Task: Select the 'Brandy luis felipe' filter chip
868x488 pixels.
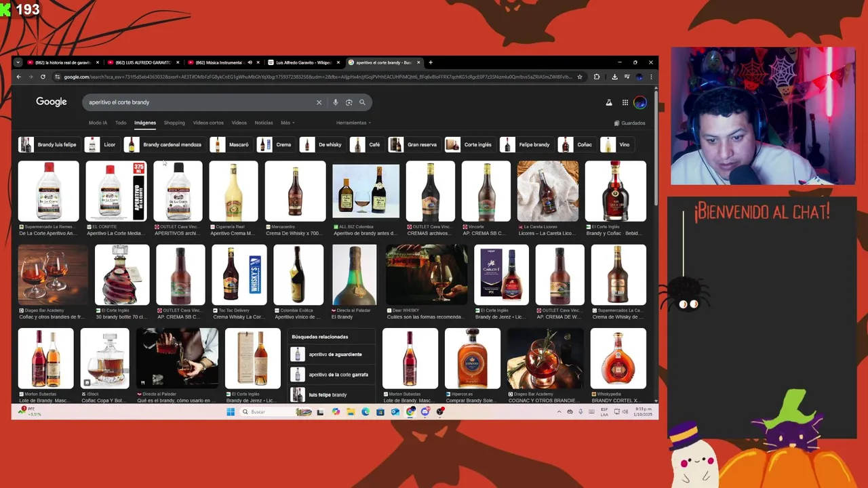Action: (x=48, y=144)
